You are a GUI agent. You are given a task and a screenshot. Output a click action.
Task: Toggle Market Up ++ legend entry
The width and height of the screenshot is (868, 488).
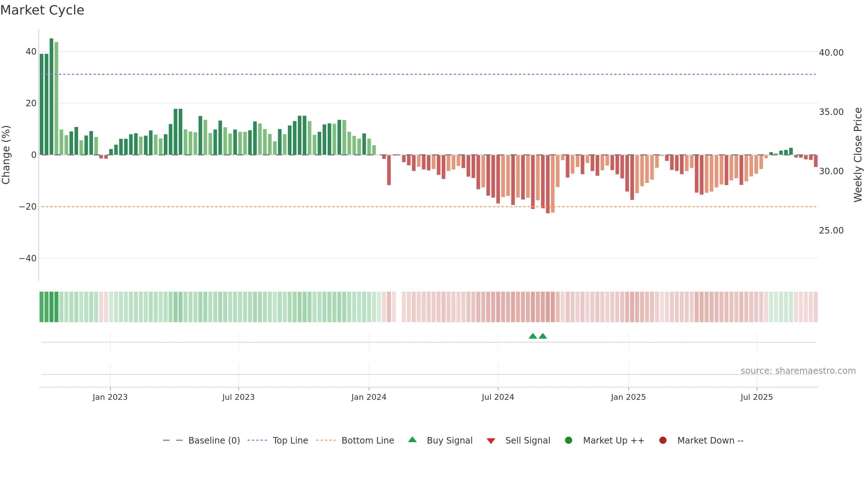604,440
